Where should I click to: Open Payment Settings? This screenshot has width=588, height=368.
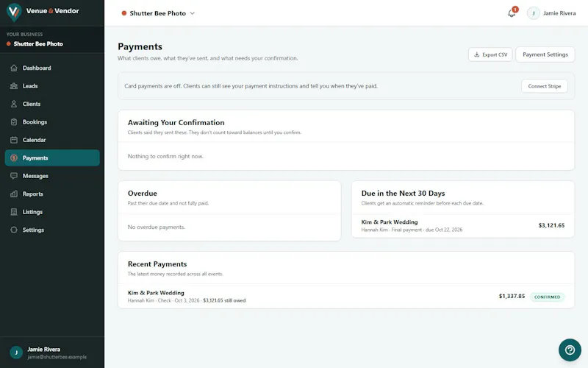545,54
